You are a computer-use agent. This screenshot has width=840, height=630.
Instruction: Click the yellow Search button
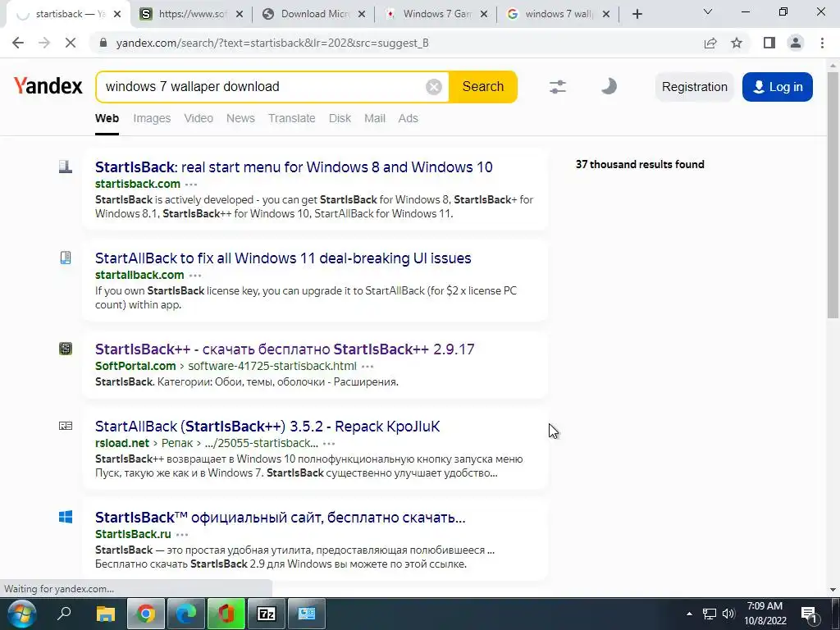click(482, 87)
